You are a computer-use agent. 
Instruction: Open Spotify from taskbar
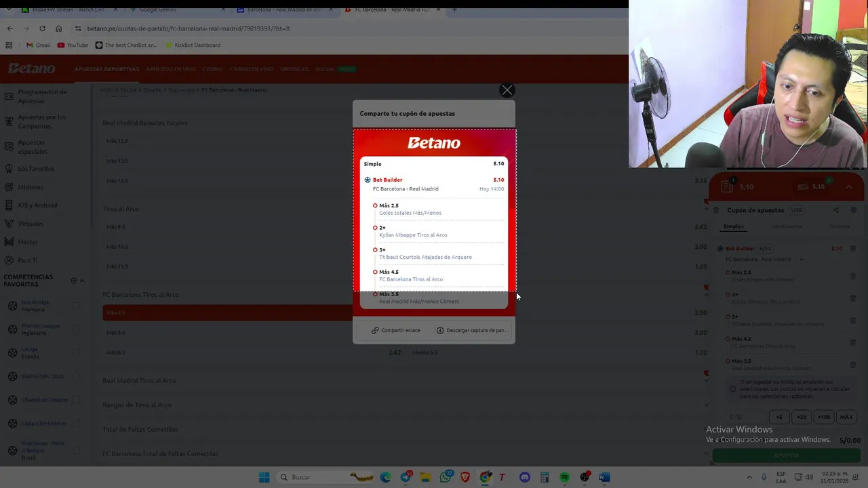[564, 477]
